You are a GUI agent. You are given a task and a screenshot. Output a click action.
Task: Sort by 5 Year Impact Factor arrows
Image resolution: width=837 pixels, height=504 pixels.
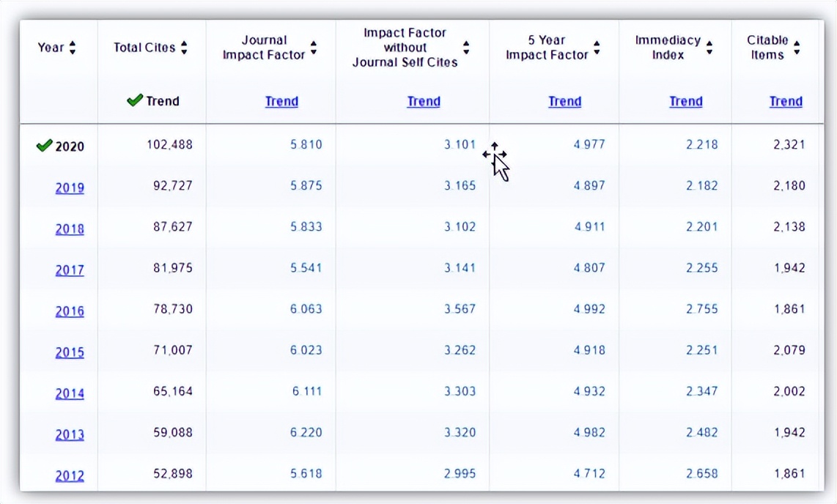point(597,48)
